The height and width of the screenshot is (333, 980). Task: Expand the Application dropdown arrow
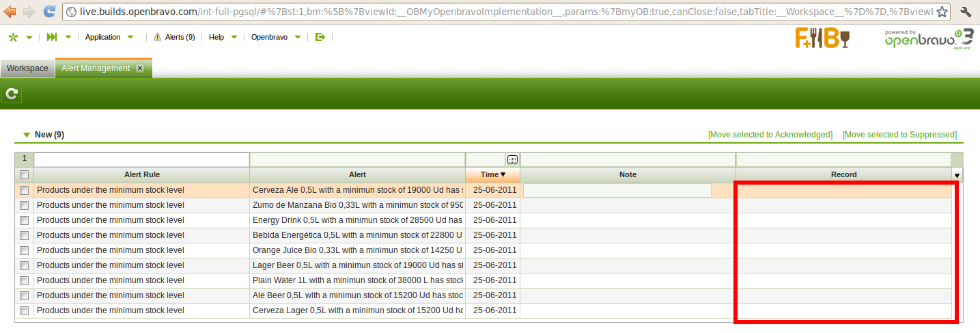click(130, 38)
